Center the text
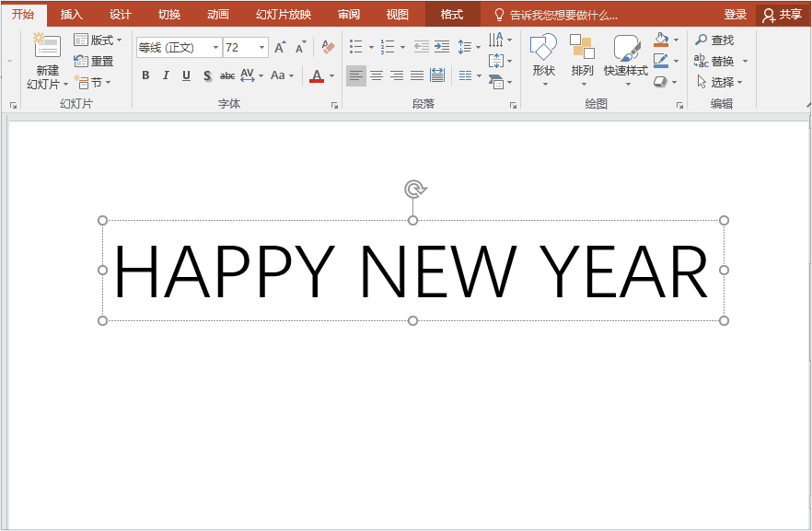Viewport: 812px width, 531px height. (377, 75)
